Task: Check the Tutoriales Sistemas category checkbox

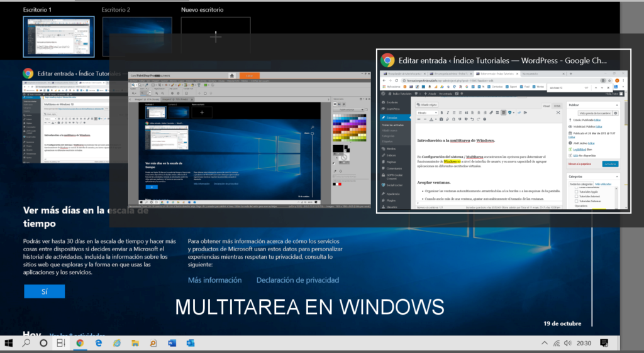Action: (577, 201)
